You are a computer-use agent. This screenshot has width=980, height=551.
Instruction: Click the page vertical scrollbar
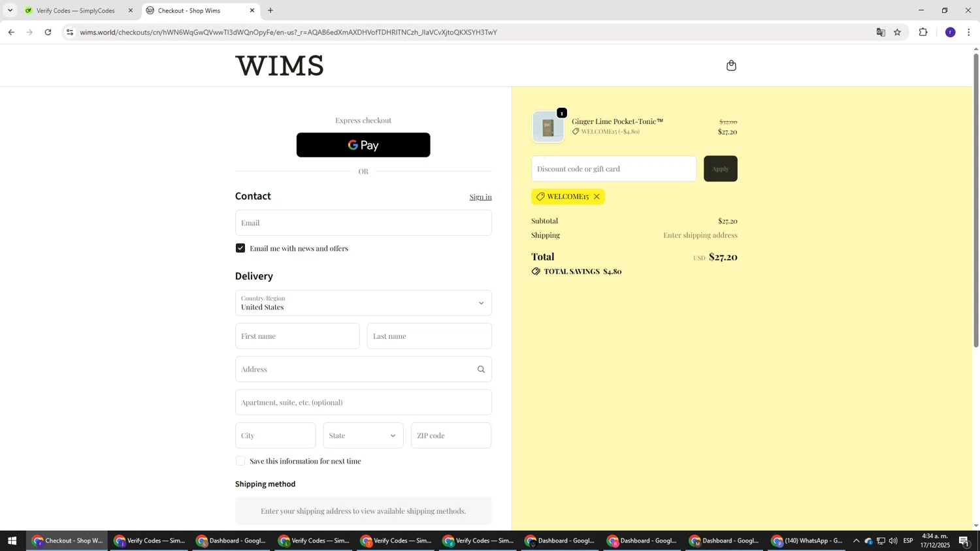(976, 200)
